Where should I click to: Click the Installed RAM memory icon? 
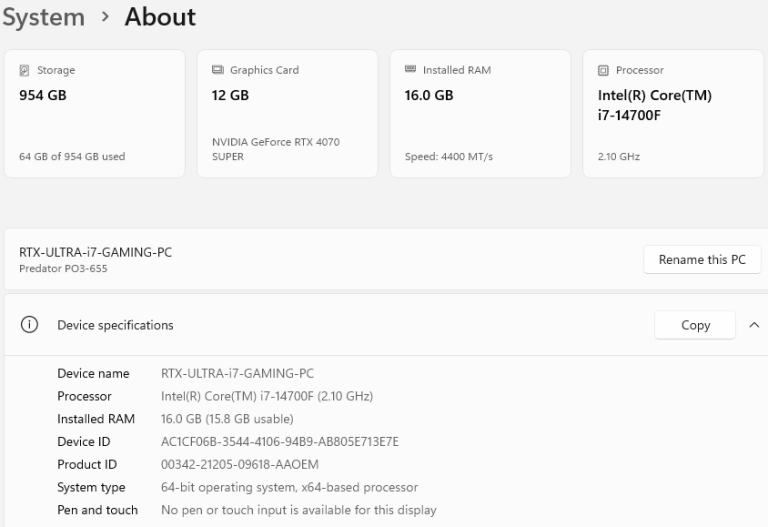[x=410, y=70]
